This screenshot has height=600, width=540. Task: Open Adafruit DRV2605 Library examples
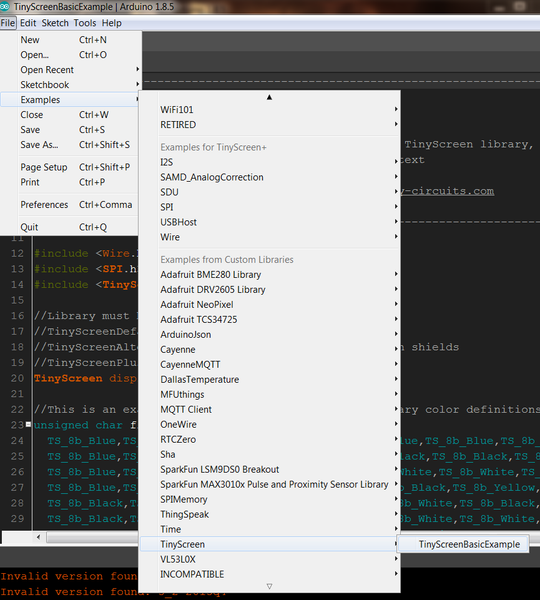tap(270, 290)
